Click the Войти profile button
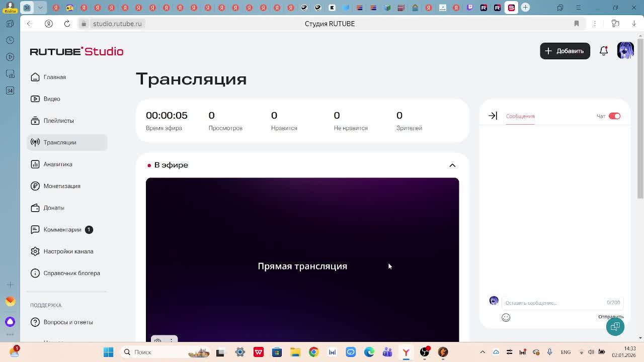The height and width of the screenshot is (362, 644). click(x=10, y=7)
